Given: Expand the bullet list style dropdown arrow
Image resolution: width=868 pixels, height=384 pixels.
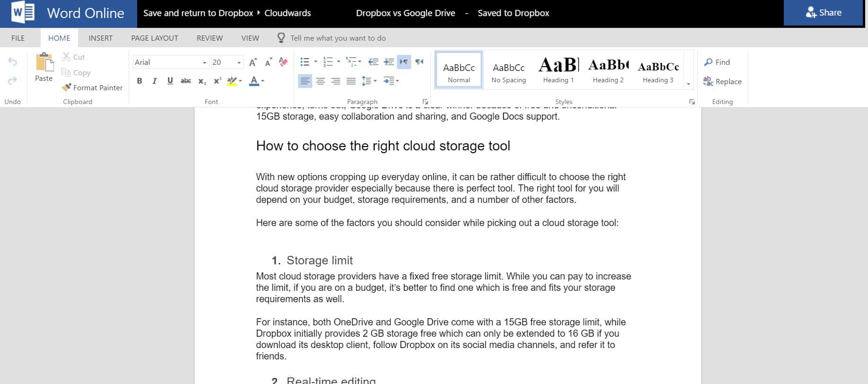Looking at the screenshot, I should coord(316,62).
